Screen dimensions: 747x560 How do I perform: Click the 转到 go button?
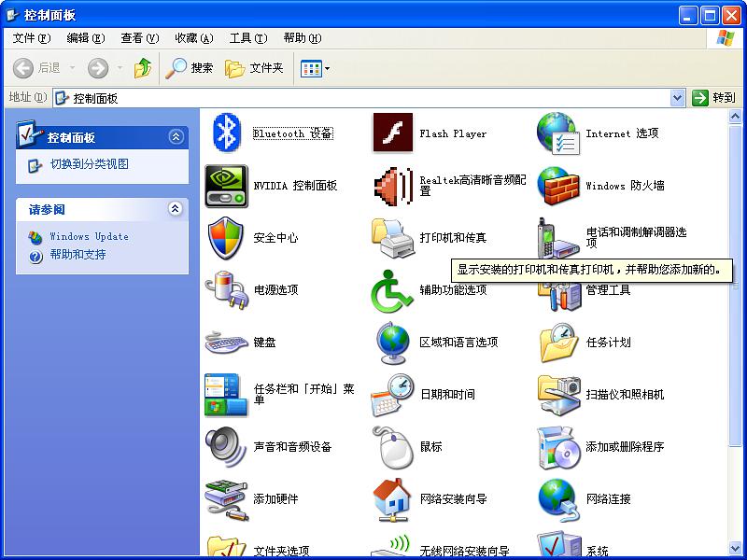click(713, 98)
